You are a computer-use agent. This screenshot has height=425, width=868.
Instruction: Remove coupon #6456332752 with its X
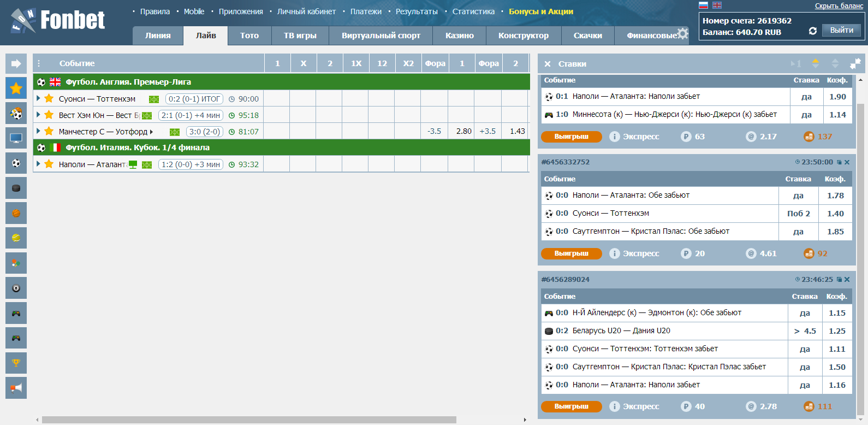point(847,162)
